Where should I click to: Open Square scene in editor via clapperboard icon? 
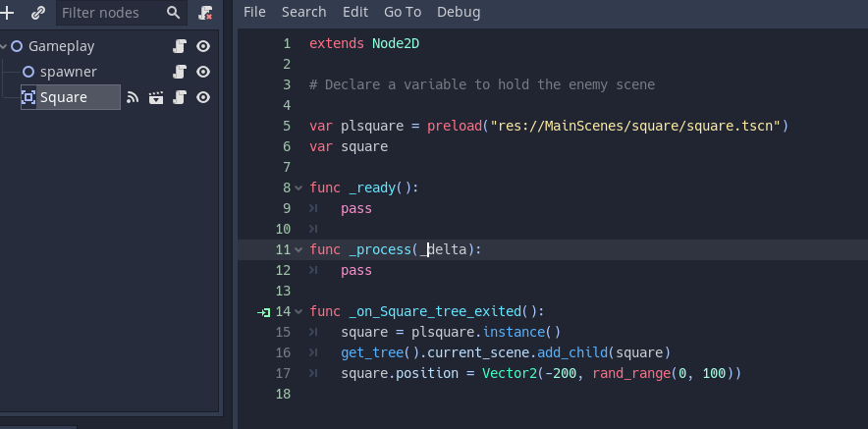[156, 98]
